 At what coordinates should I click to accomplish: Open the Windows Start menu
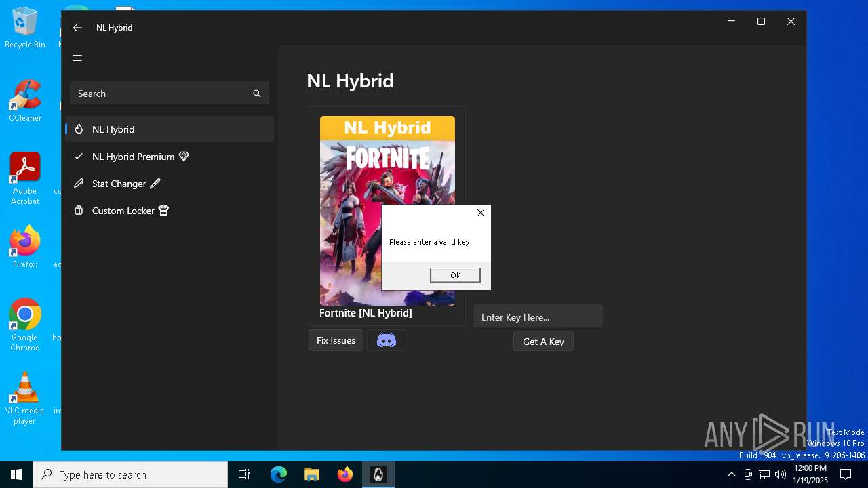point(16,474)
